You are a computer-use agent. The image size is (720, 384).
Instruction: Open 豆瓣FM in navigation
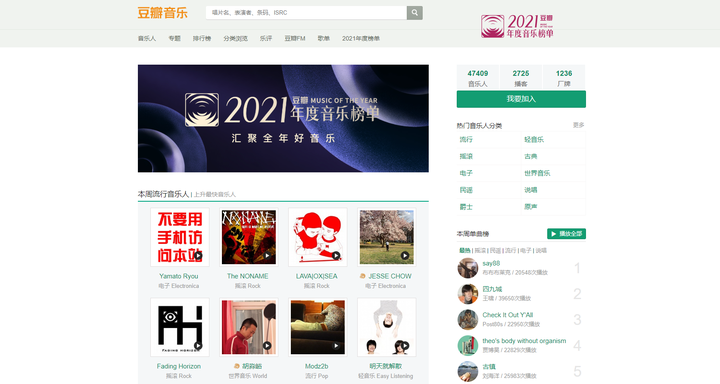295,39
